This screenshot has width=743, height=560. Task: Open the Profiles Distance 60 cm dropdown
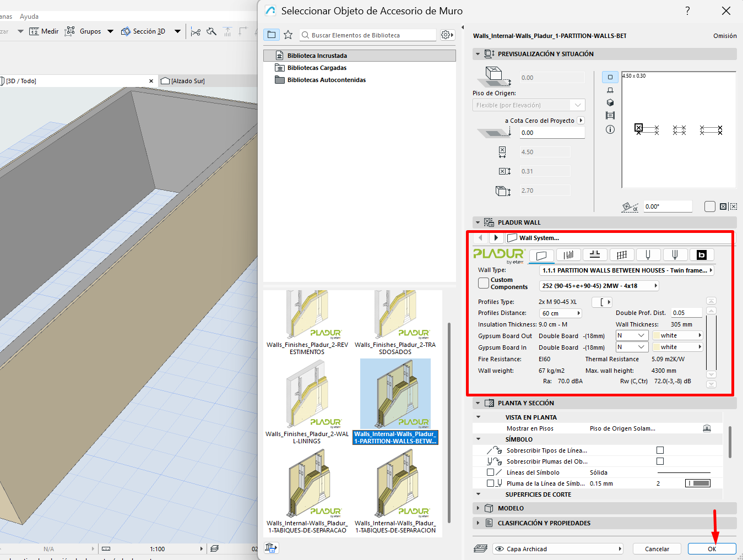561,313
